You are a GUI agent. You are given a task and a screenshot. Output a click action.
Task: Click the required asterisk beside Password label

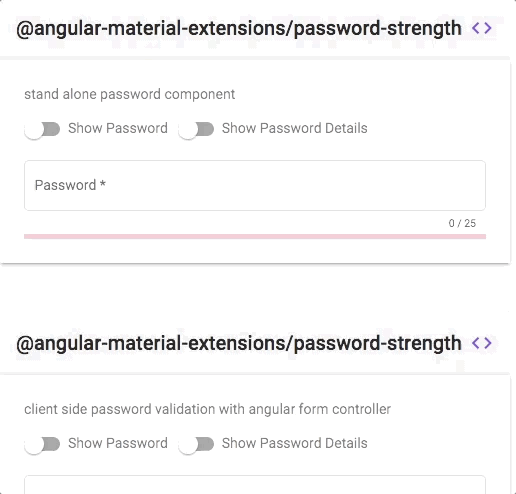103,184
